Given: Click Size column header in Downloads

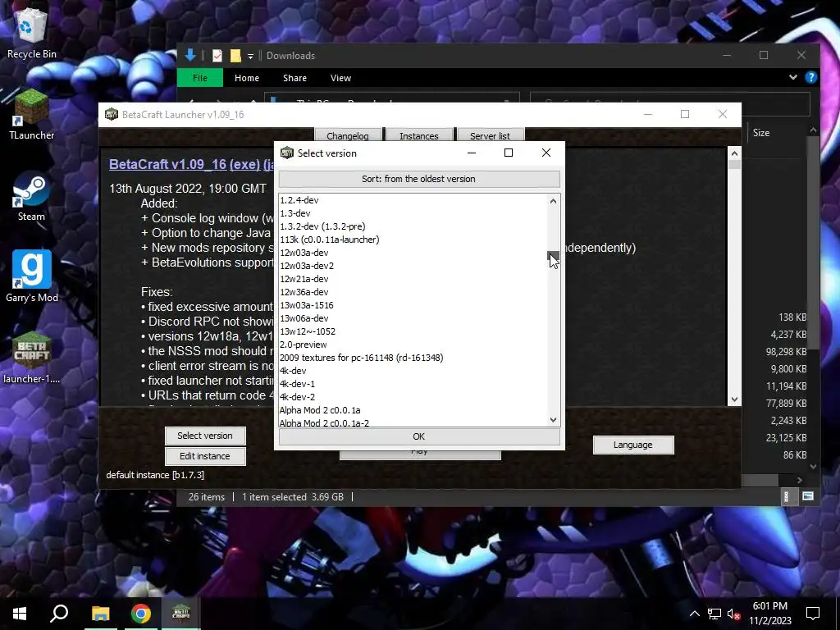Looking at the screenshot, I should click(761, 133).
